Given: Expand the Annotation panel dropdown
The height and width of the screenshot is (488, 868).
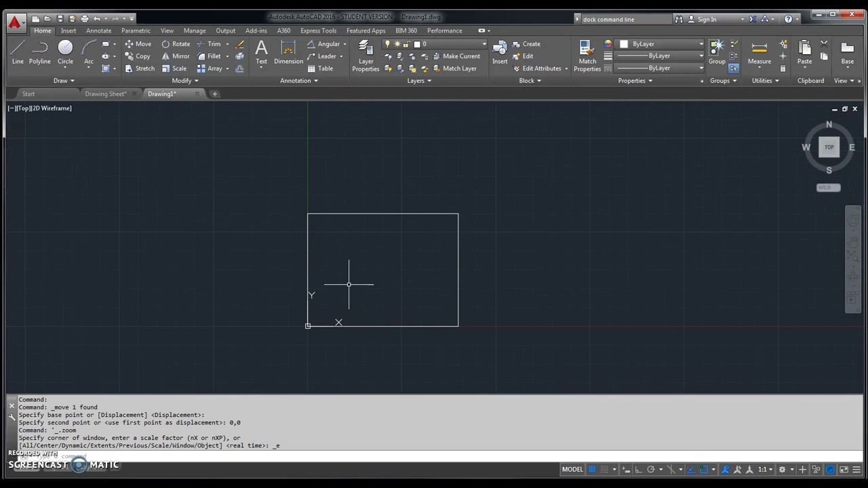Looking at the screenshot, I should pos(299,81).
